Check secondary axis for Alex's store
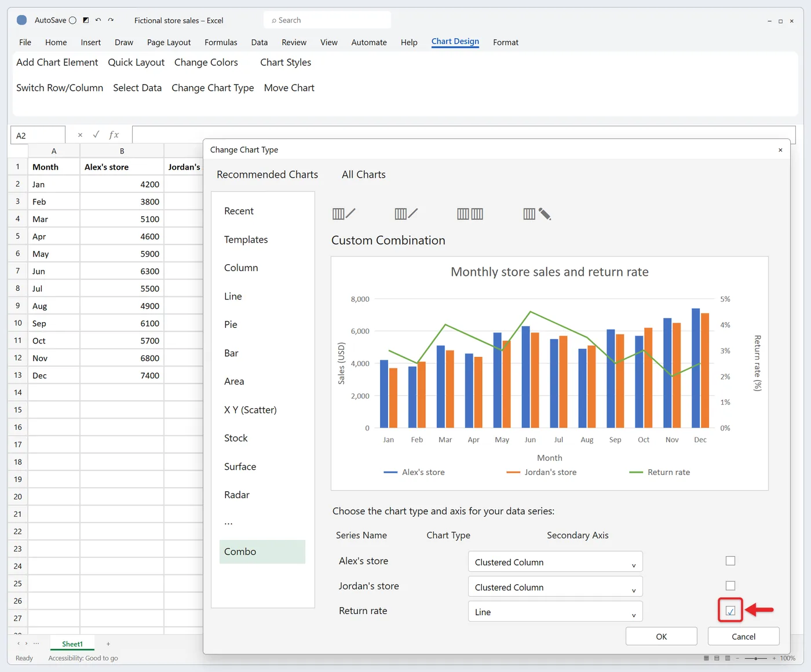Screen dimensions: 811x672 pos(730,561)
